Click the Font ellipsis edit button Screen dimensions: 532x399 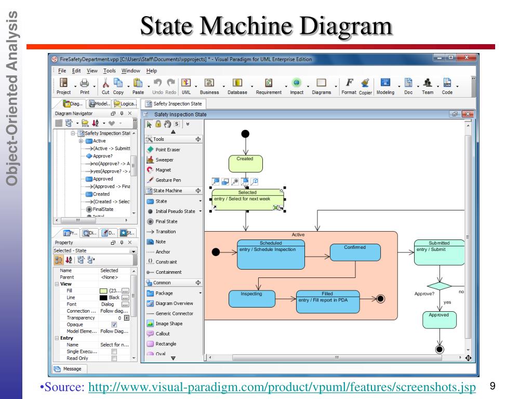point(125,304)
